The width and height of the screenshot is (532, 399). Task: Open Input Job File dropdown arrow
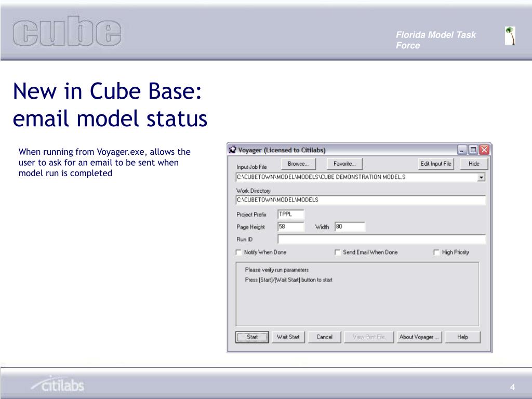coord(481,177)
